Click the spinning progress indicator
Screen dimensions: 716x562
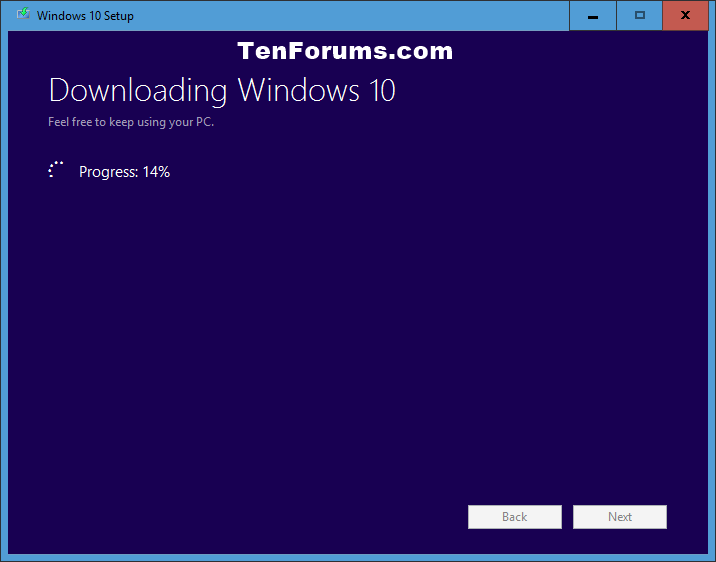pyautogui.click(x=56, y=169)
